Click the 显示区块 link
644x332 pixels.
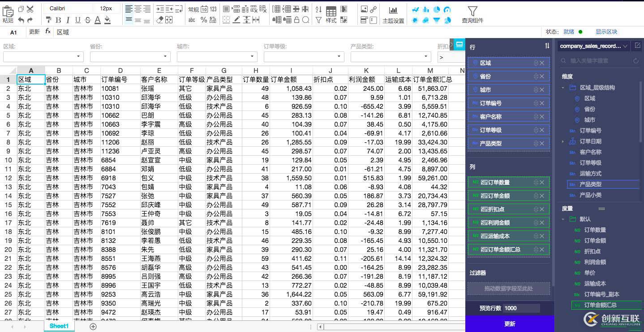pyautogui.click(x=606, y=32)
